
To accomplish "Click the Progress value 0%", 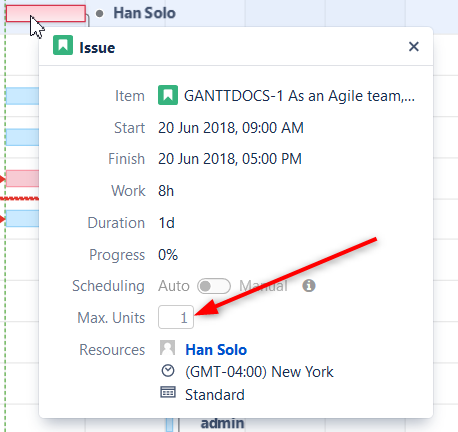I will pos(168,255).
